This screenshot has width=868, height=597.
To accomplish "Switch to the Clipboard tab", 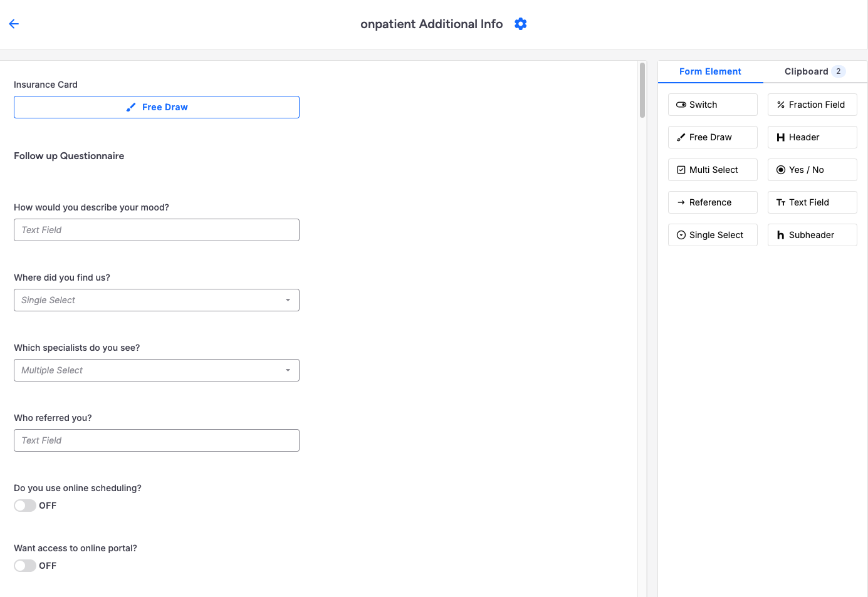I will click(x=814, y=71).
